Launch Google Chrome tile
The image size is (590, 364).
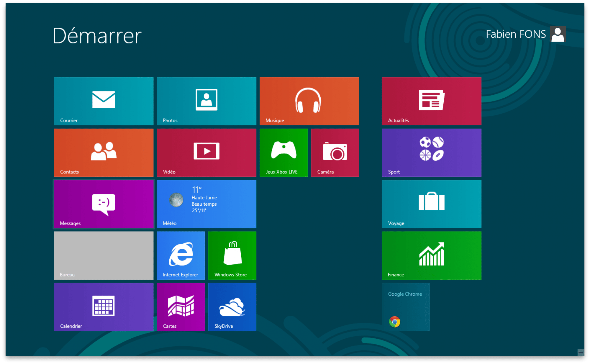[406, 307]
